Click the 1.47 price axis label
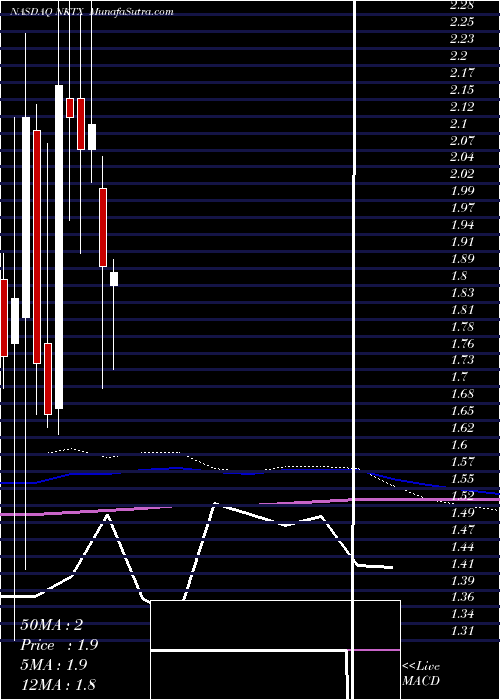The height and width of the screenshot is (700, 500). [x=462, y=529]
